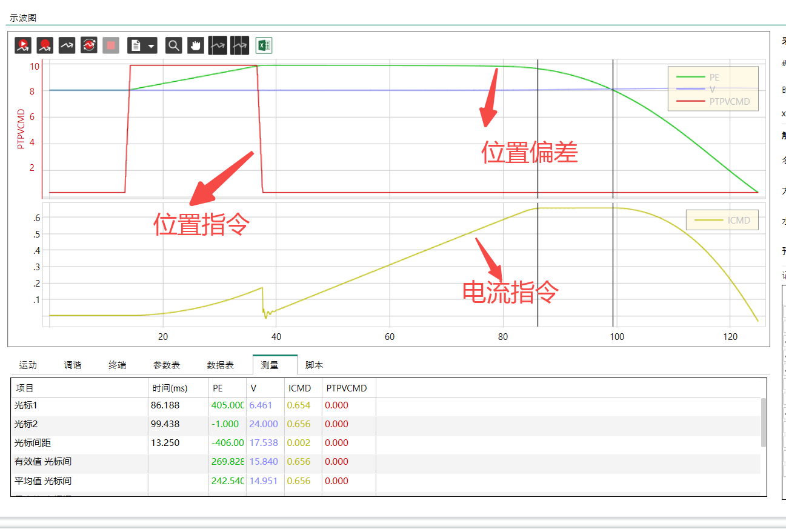Screen dimensions: 786x532
Task: Click the first black cursor line near 86 ms
Action: pos(538,193)
